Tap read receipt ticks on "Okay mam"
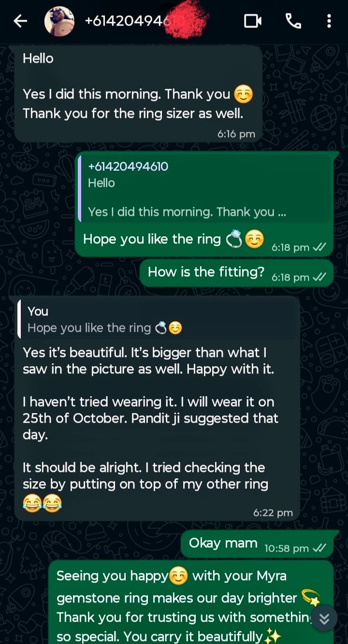 coord(319,548)
